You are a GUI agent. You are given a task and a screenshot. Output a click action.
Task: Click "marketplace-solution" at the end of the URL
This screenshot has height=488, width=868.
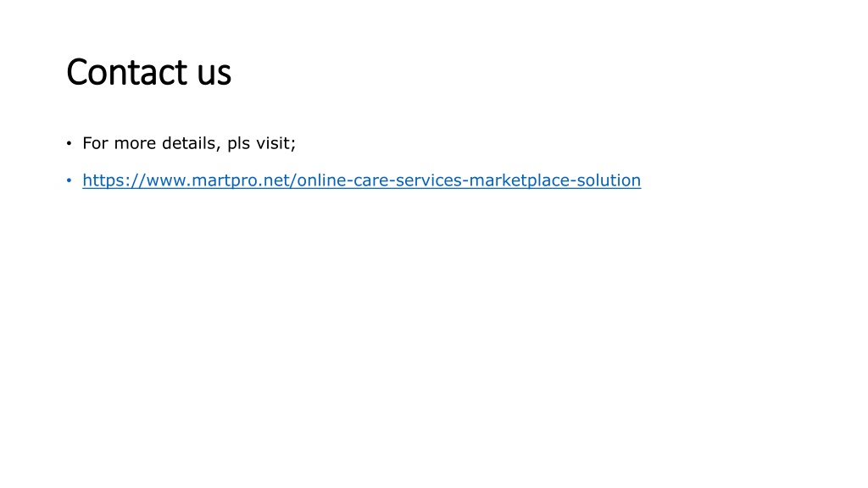[554, 180]
